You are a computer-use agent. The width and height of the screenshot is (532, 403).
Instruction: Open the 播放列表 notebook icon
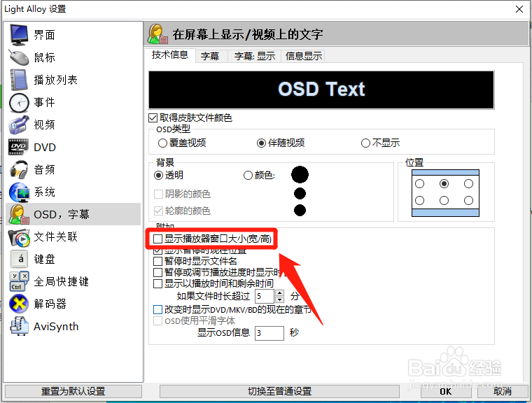pos(19,80)
